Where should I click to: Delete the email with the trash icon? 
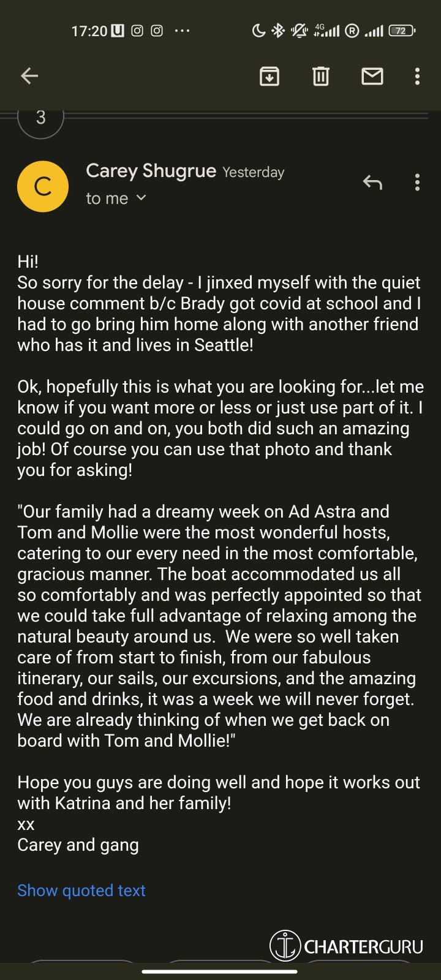point(321,76)
